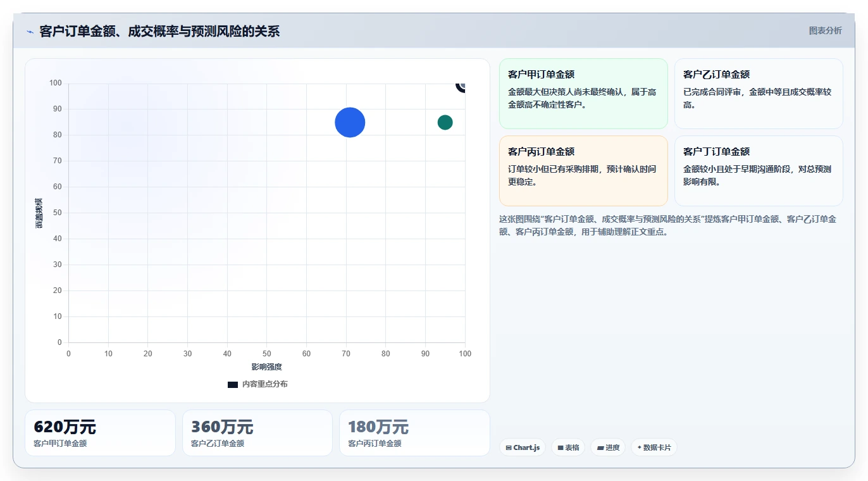
Task: Click the 客户丙订单金额 label under 180万元
Action: pos(375,444)
